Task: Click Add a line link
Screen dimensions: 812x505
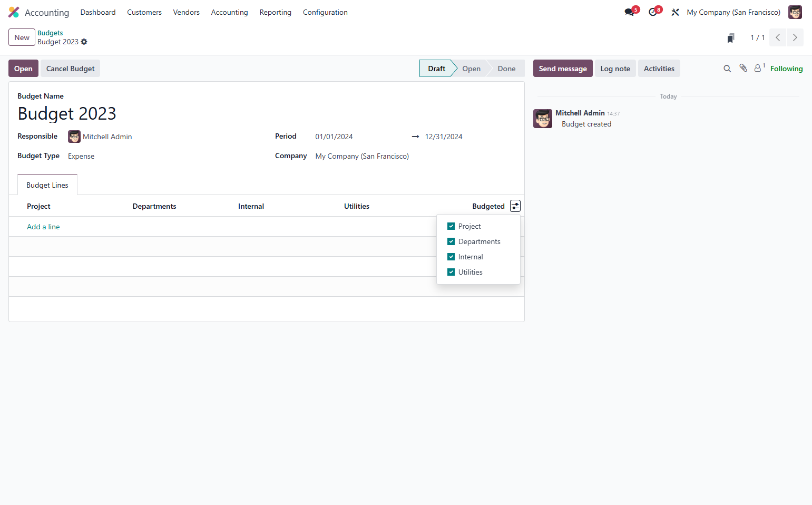Action: (43, 227)
